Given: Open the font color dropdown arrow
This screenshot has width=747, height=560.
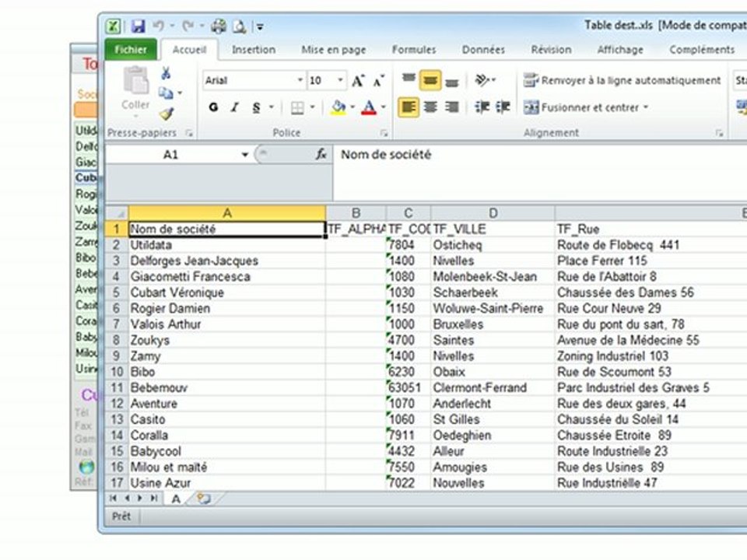Looking at the screenshot, I should tap(384, 107).
